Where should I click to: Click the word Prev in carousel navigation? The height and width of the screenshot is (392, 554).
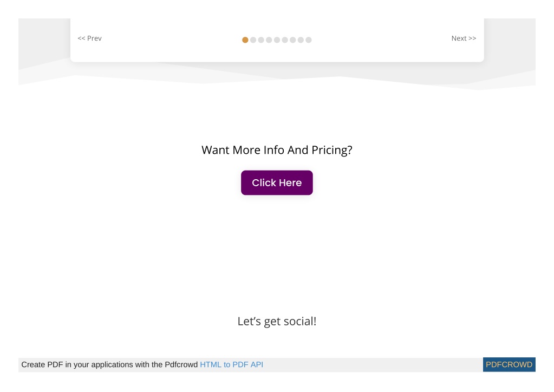coord(94,38)
